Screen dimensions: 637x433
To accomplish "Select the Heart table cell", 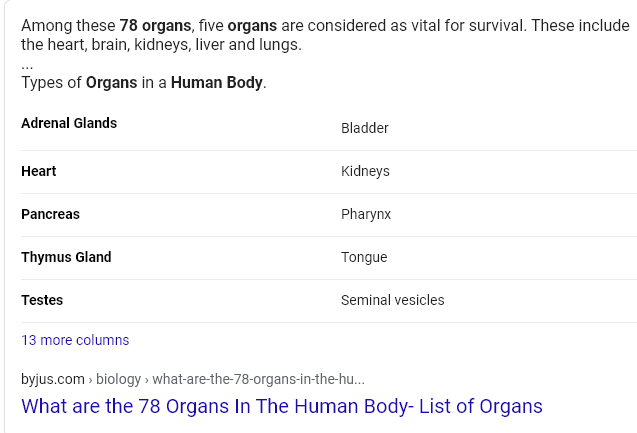I will 39,171.
